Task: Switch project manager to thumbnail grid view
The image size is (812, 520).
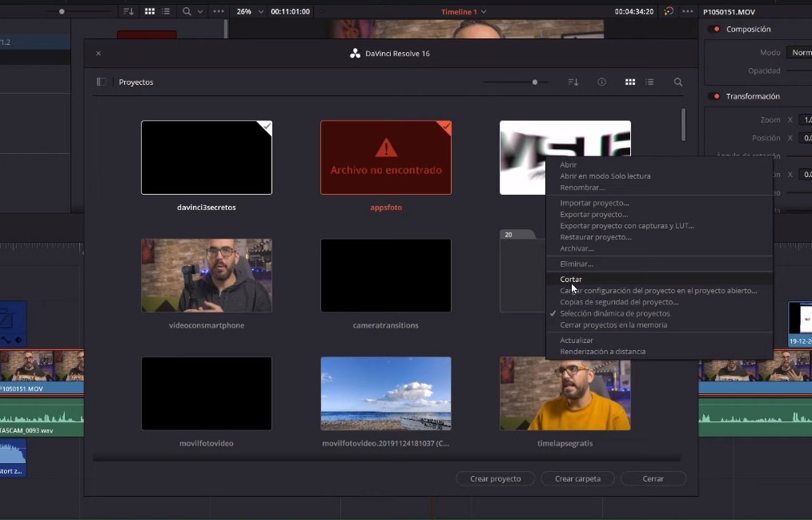Action: coord(630,82)
